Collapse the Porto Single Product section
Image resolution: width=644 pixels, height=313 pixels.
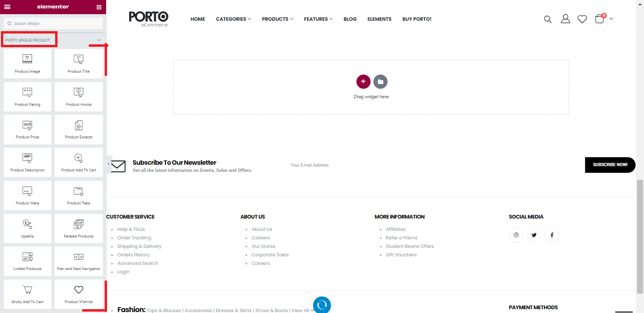[99, 40]
